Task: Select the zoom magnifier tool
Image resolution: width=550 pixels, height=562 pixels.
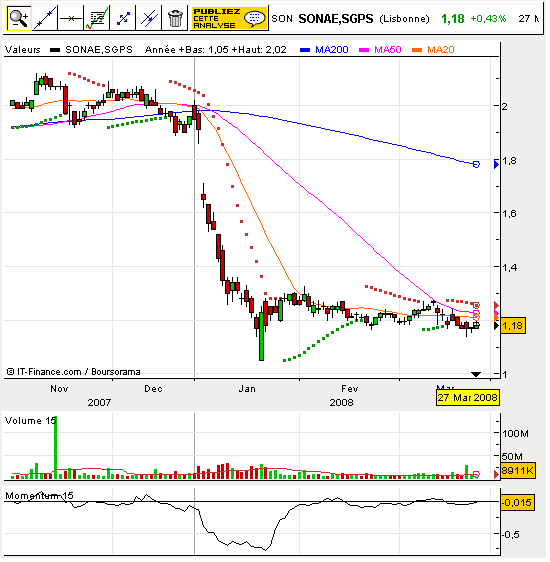Action: pyautogui.click(x=19, y=18)
